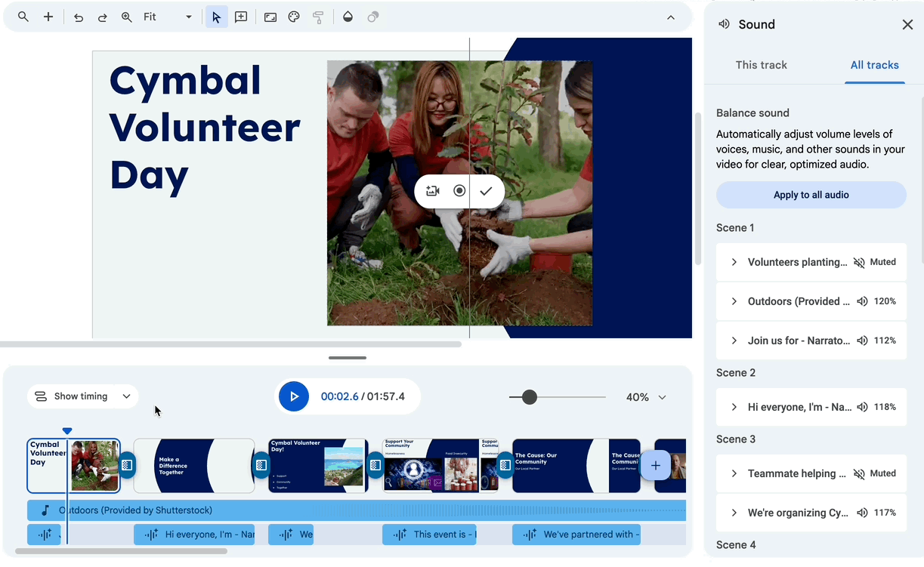Select the Hi everyone, I'm narration clip

[x=194, y=535]
